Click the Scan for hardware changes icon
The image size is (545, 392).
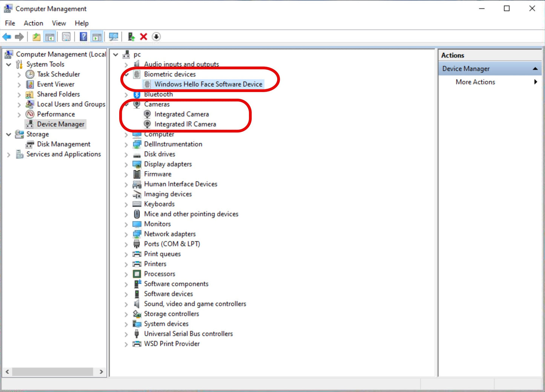(x=113, y=37)
